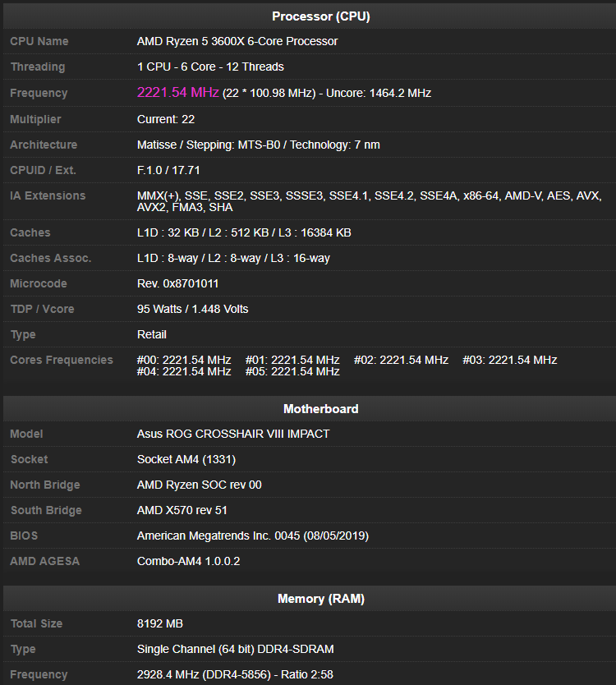This screenshot has width=616, height=685.
Task: Click the Microcode revision 0x8701011 value
Action: pyautogui.click(x=177, y=283)
